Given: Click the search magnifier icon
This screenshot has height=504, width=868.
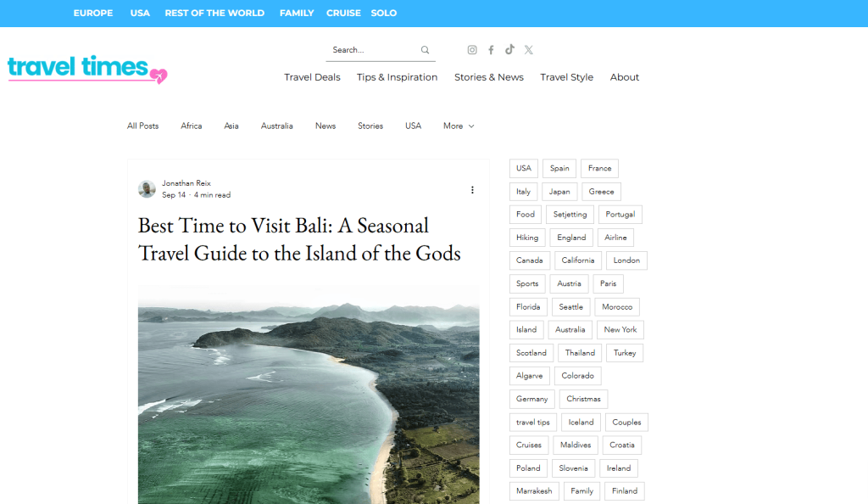Looking at the screenshot, I should click(x=426, y=50).
